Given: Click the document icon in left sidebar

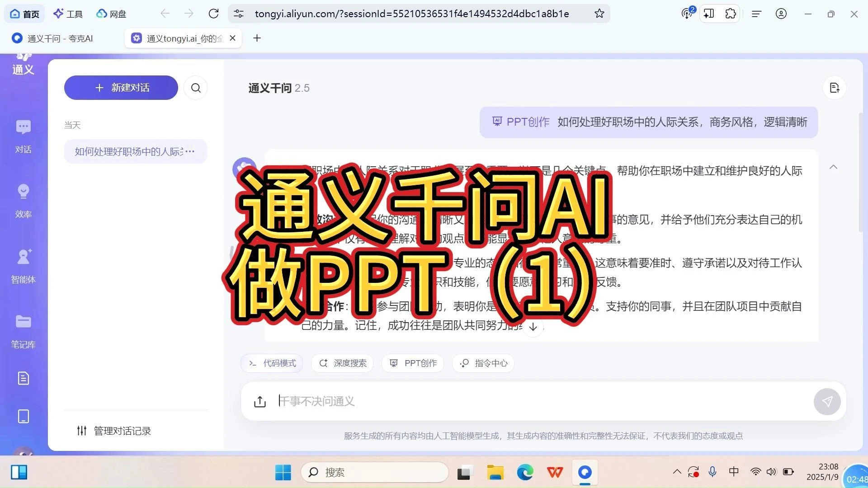Looking at the screenshot, I should click(x=23, y=378).
